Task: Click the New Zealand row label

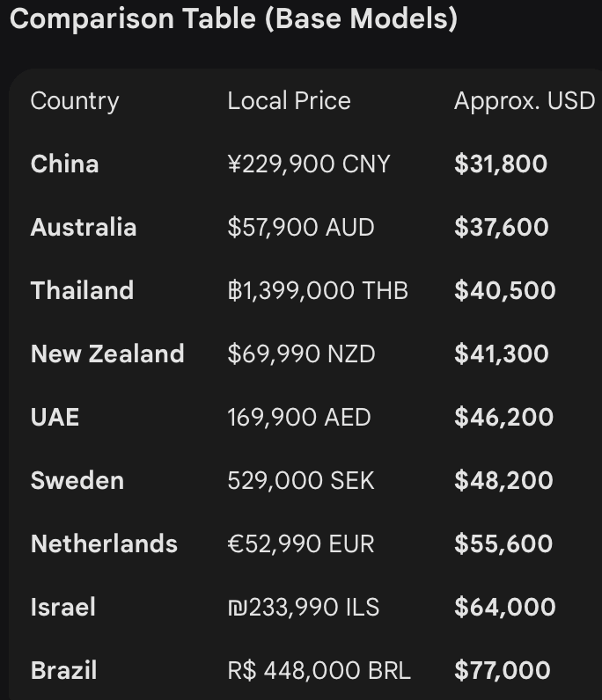Action: (x=107, y=354)
